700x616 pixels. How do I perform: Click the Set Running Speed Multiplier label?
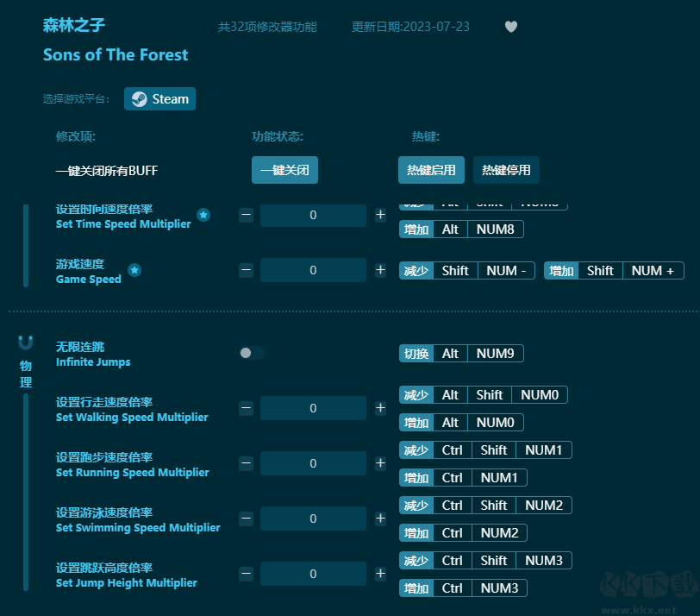click(133, 472)
